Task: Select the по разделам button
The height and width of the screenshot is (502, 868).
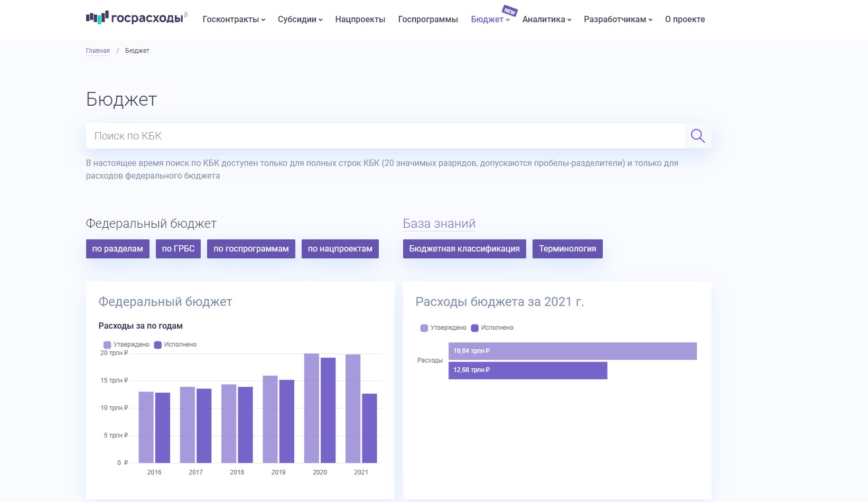Action: pos(118,249)
